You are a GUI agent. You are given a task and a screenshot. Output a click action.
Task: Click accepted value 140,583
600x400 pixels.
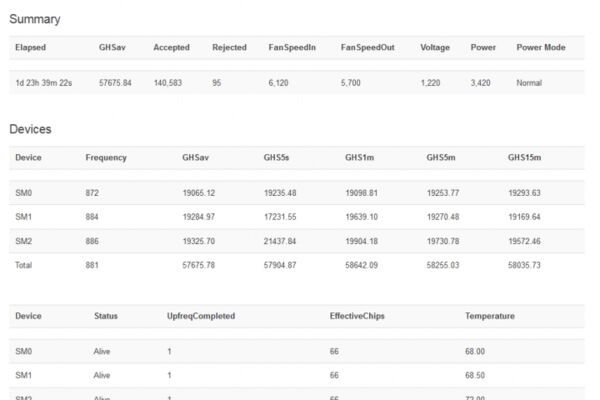168,83
